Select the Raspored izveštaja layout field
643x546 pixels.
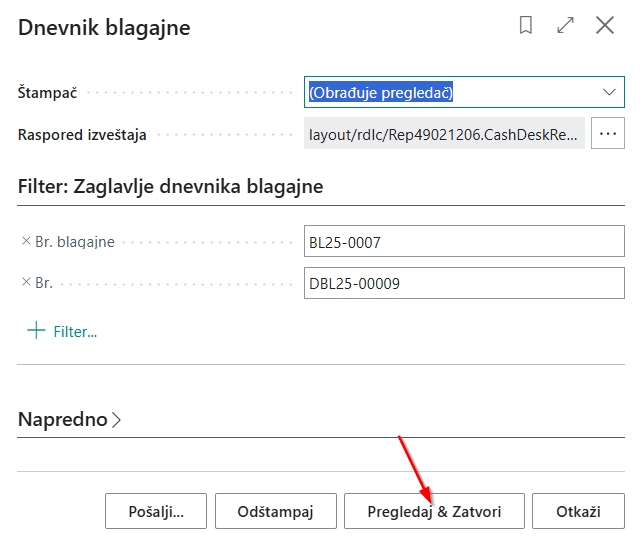pos(444,133)
